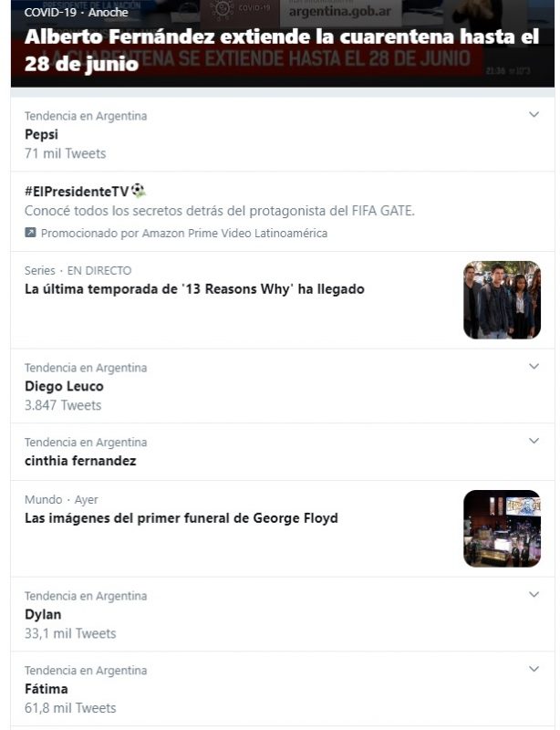The height and width of the screenshot is (730, 560).
Task: Open the '13 Reasons Why' última temporada story
Action: 194,289
